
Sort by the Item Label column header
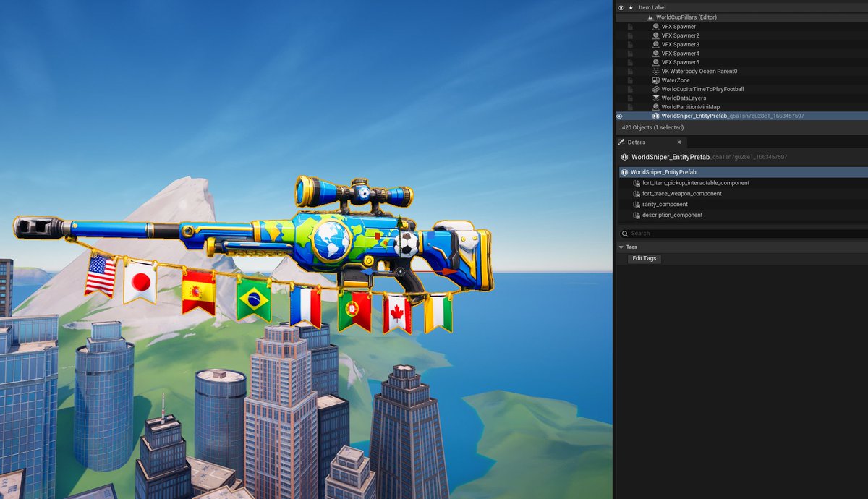pos(652,7)
